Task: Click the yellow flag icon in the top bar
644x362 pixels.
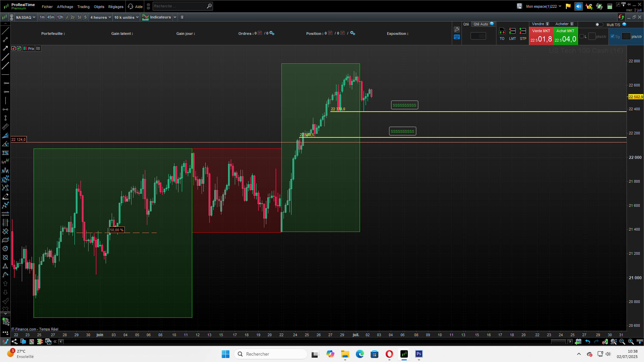Action: point(568,6)
